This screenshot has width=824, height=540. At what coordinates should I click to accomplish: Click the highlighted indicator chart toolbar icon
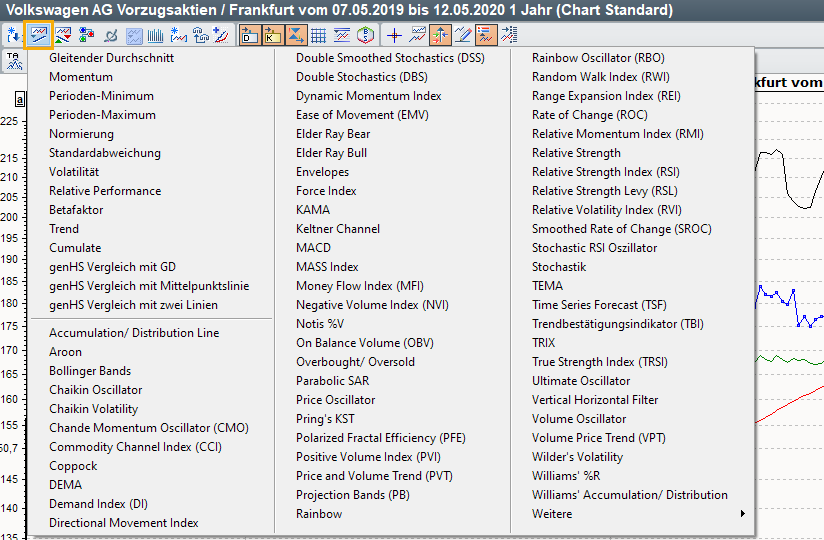point(39,36)
